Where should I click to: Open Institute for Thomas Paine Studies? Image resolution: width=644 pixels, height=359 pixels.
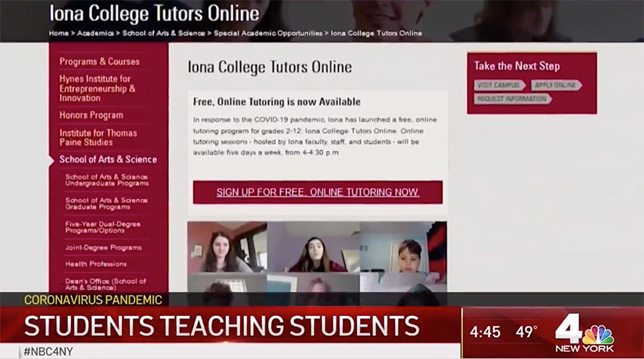click(x=98, y=137)
